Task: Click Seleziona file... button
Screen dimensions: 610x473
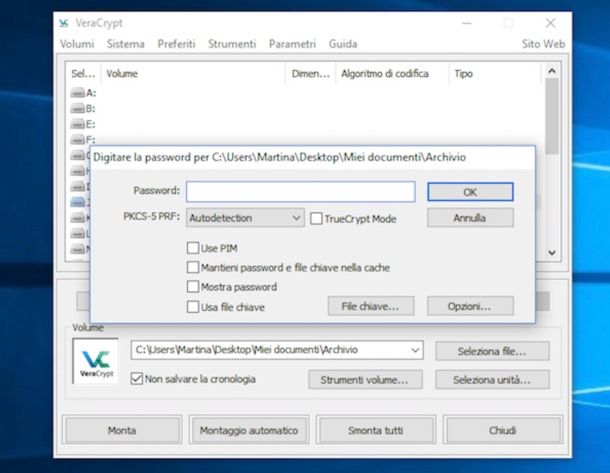Action: [x=492, y=352]
